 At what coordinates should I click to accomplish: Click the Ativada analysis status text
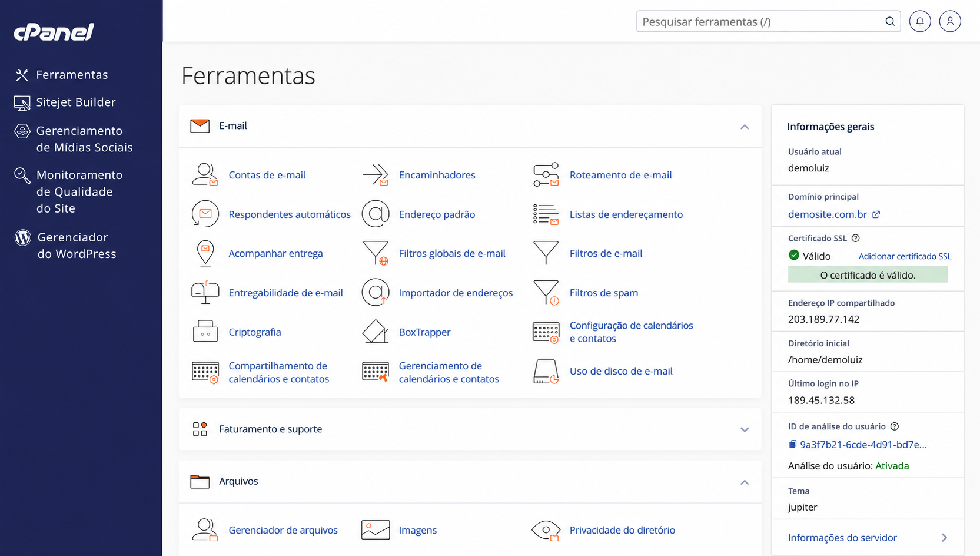point(892,466)
